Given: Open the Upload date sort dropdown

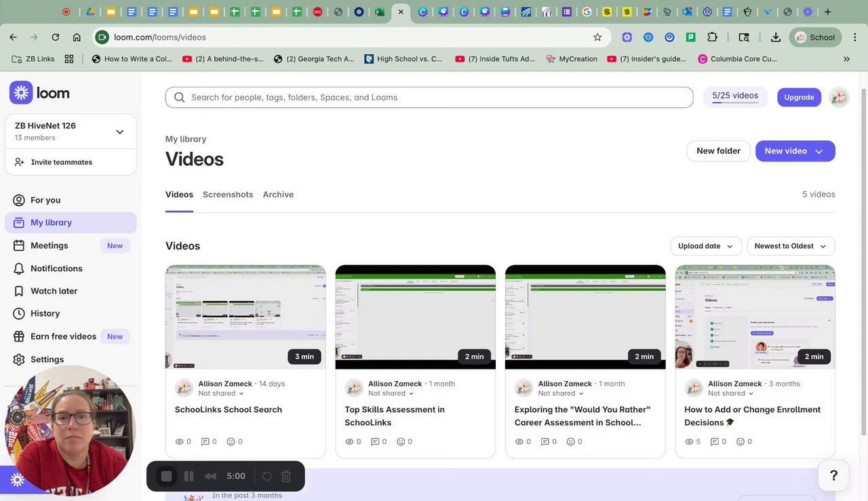Looking at the screenshot, I should (x=706, y=246).
